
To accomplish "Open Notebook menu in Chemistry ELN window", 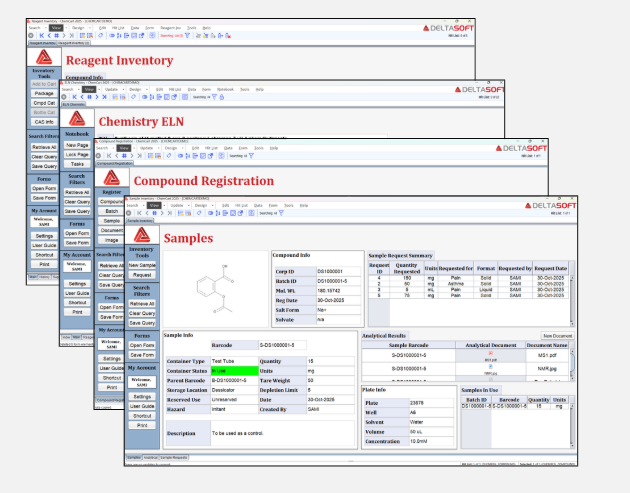I will (225, 89).
